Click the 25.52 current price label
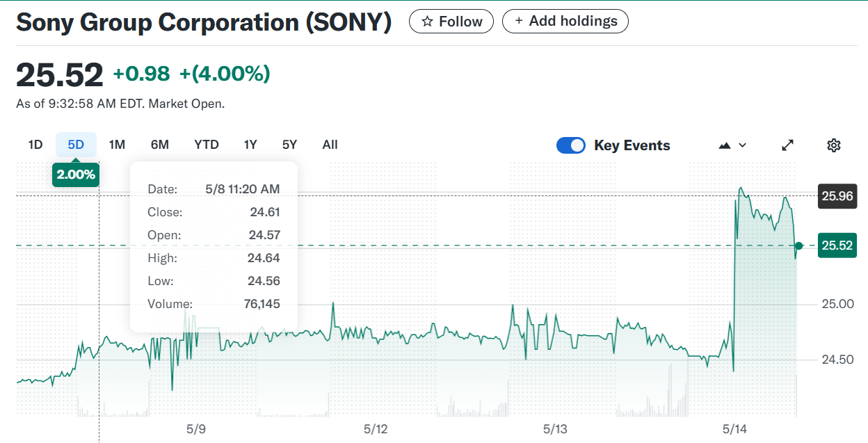Viewport: 868px width, 443px height. coord(837,245)
